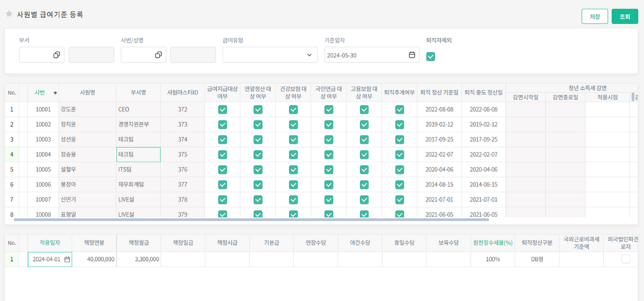Select the 테크팀 cell for 정승용
Image resolution: width=644 pixels, height=301 pixels.
(x=138, y=154)
